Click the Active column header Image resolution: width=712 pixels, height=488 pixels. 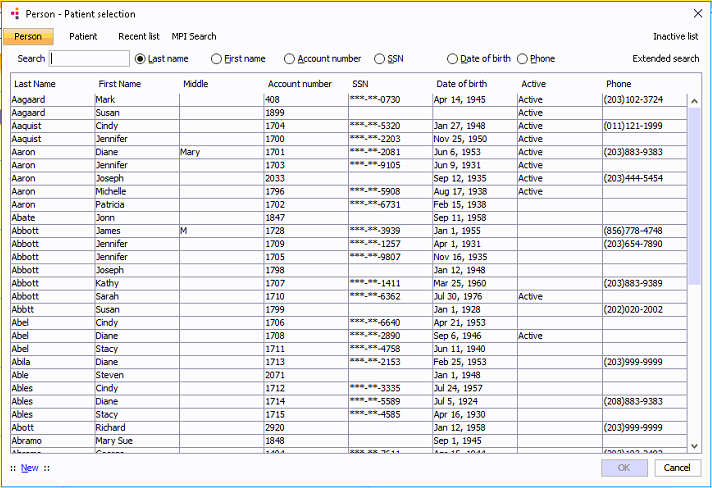pos(534,84)
